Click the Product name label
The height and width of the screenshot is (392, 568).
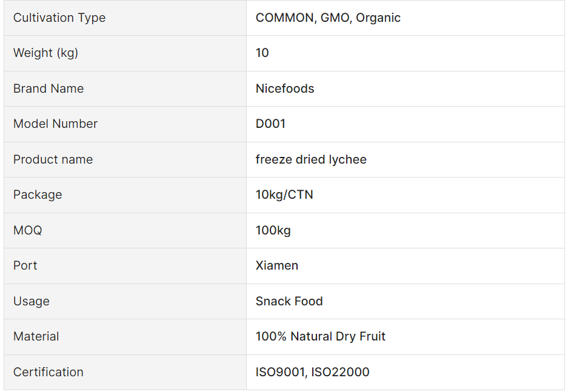click(x=53, y=159)
